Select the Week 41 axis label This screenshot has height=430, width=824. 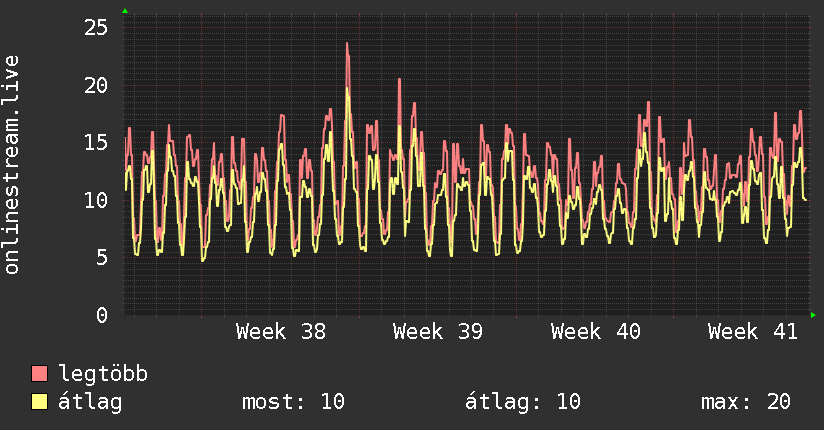753,332
